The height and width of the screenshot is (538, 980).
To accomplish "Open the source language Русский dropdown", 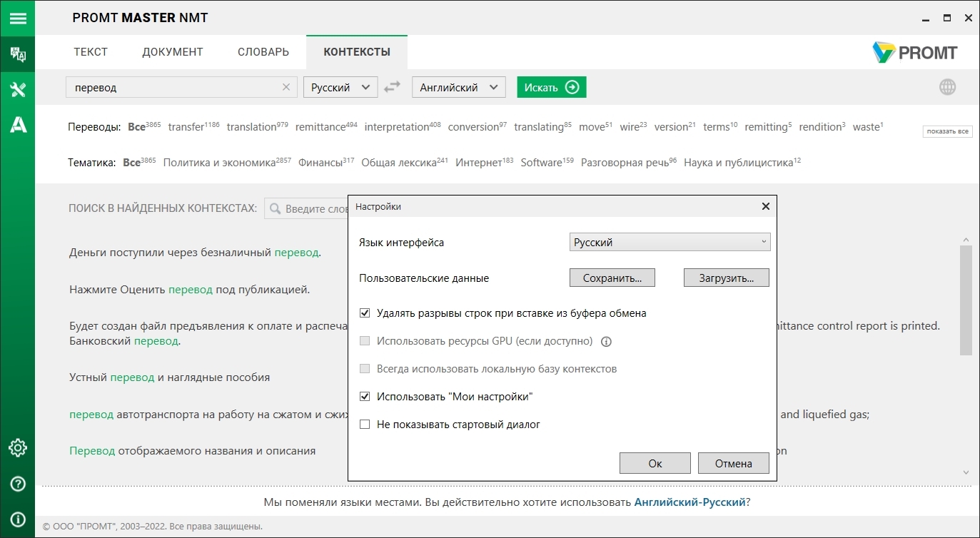I will (x=340, y=87).
